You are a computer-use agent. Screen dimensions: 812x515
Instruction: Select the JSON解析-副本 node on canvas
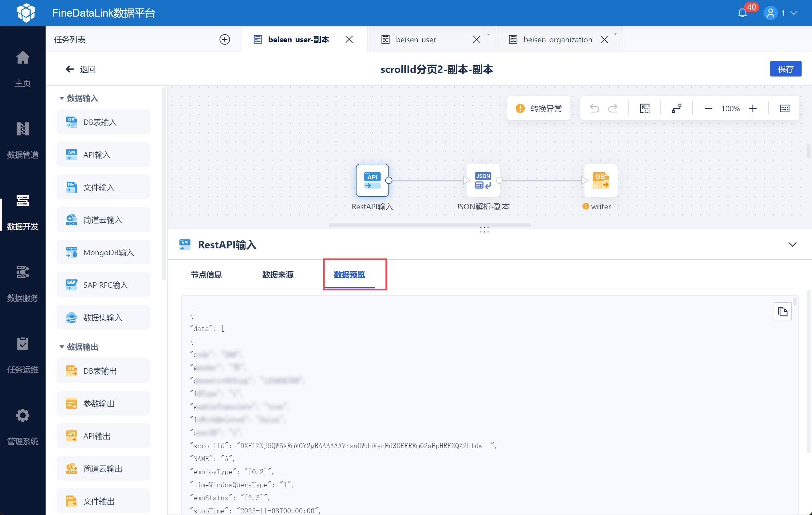483,180
